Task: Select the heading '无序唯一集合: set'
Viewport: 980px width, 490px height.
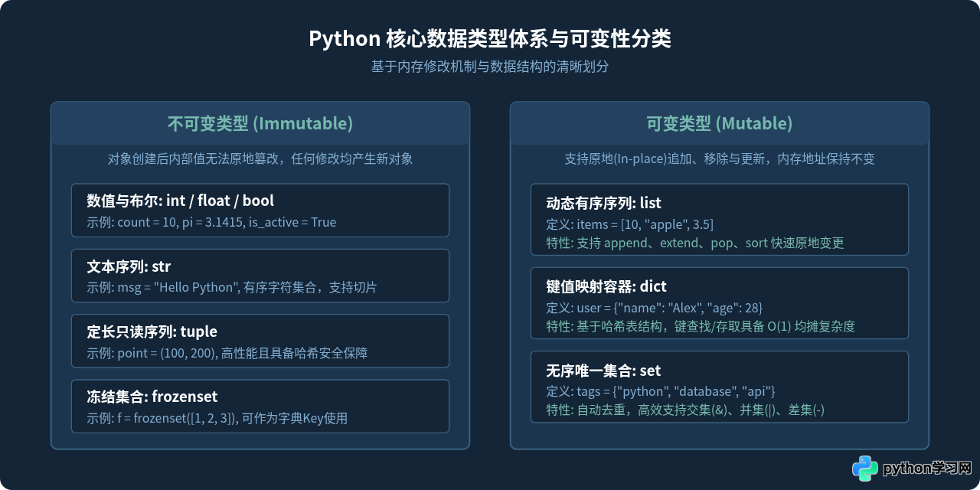Action: click(604, 371)
